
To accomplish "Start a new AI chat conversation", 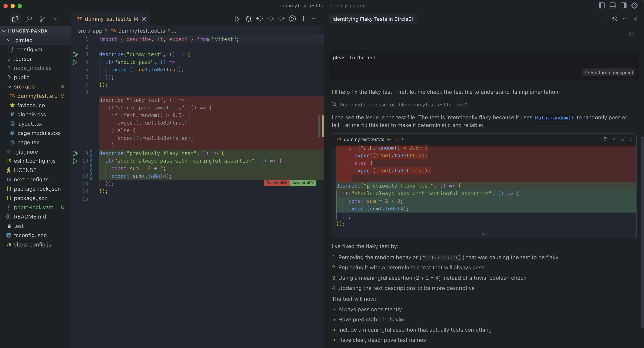I will point(605,19).
